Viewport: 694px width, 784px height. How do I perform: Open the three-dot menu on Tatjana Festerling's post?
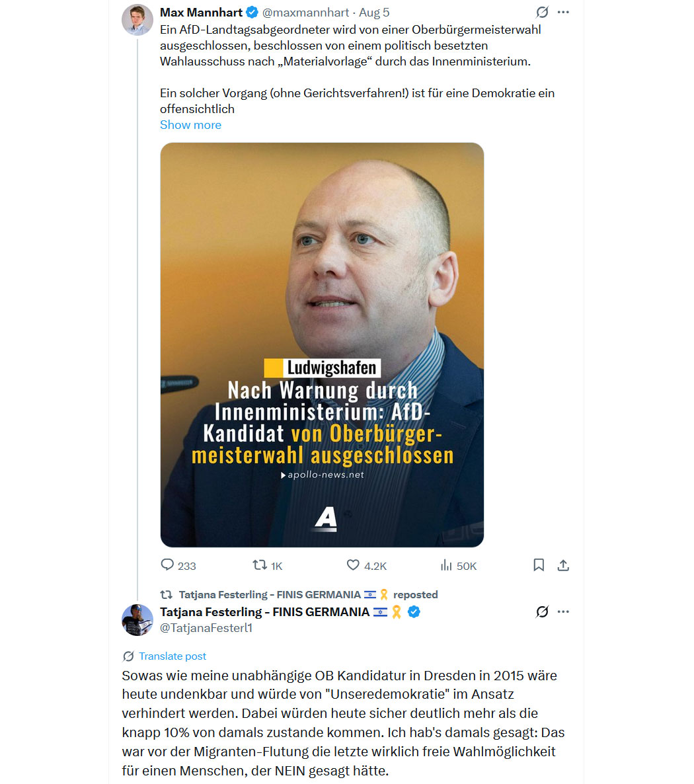(x=563, y=611)
